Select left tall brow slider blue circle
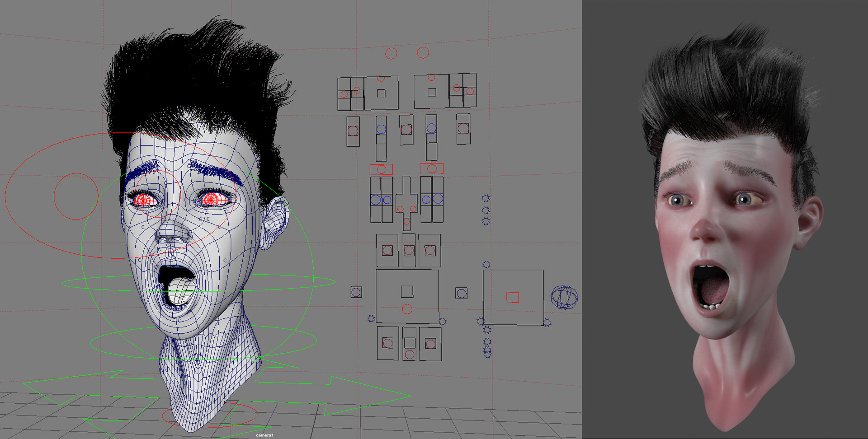The width and height of the screenshot is (868, 439). pyautogui.click(x=381, y=129)
